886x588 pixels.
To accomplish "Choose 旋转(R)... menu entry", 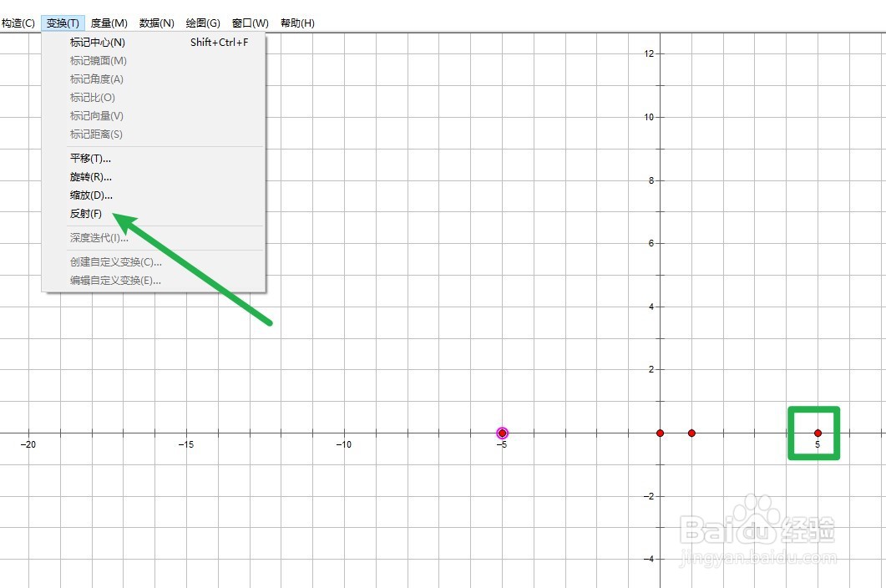I will click(x=154, y=177).
